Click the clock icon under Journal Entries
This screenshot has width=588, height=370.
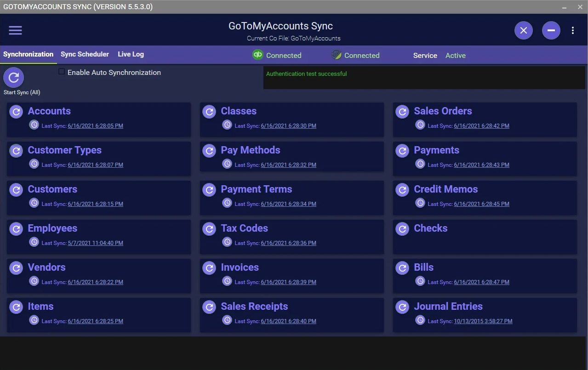click(x=420, y=320)
